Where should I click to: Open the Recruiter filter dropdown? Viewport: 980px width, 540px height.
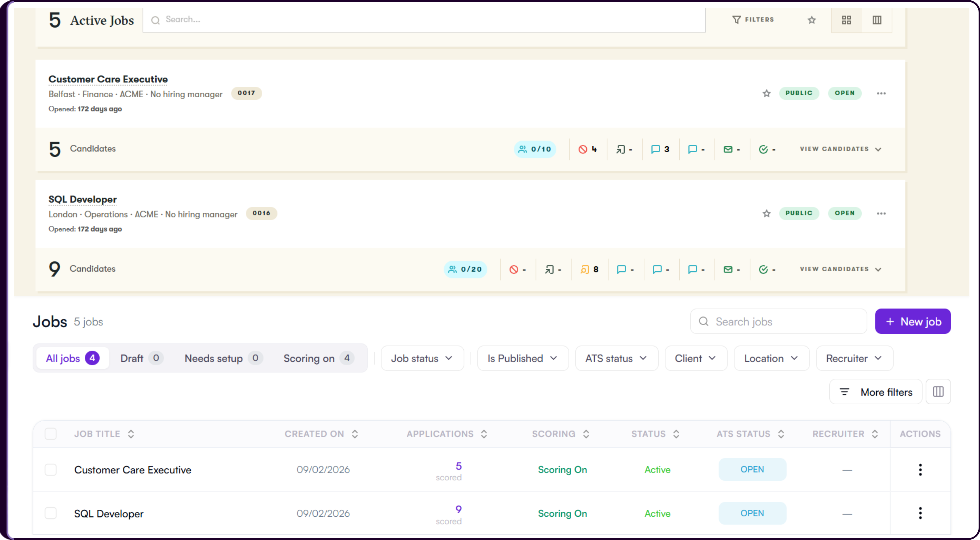click(x=854, y=359)
